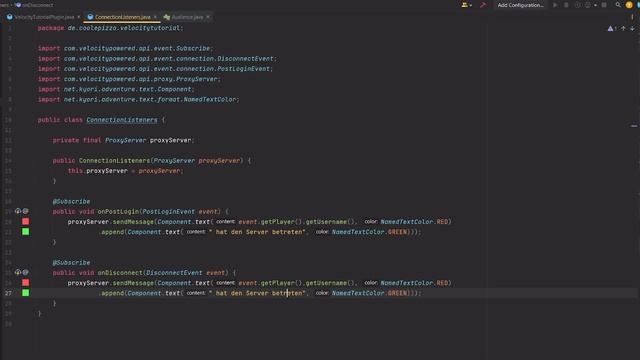The height and width of the screenshot is (360, 640).
Task: Open red color swatch in onPostLogin gutter
Action: (x=25, y=221)
